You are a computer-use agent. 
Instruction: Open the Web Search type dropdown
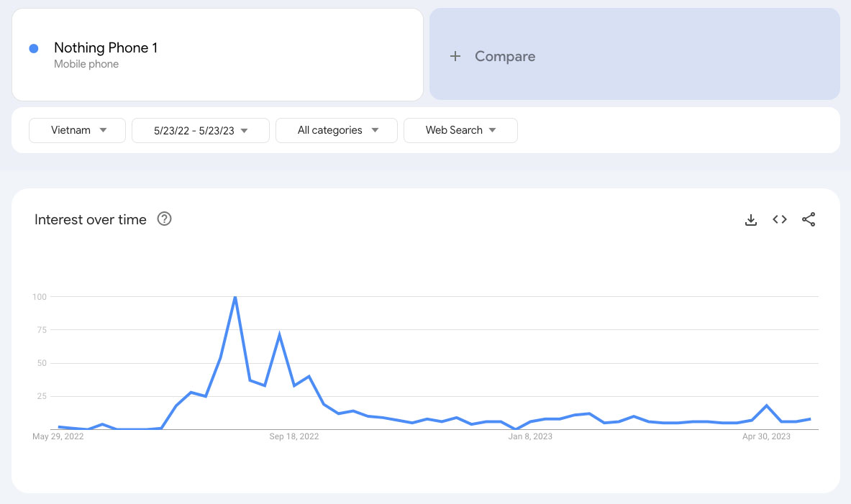(x=460, y=130)
